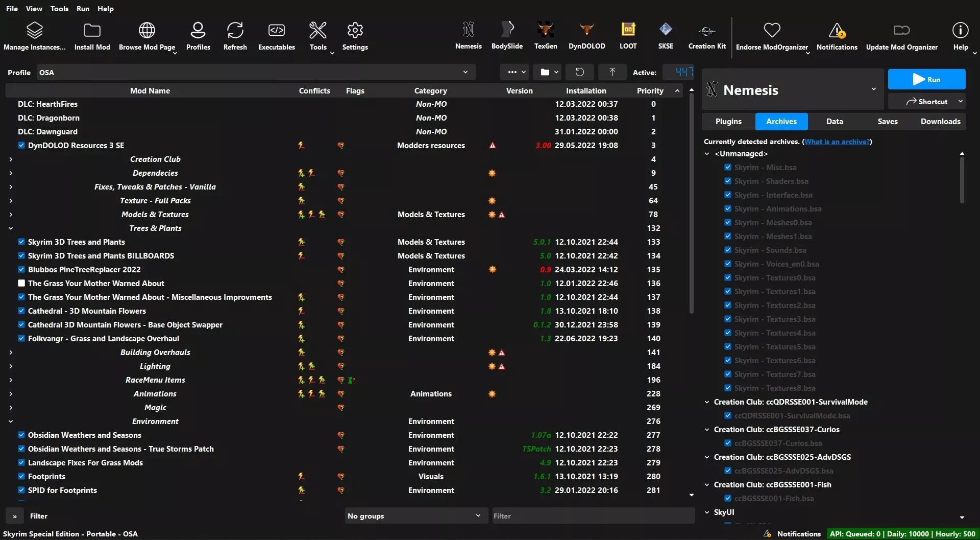Select the Landscape Fixes For Grass Mods row
980x540 pixels.
[345, 462]
